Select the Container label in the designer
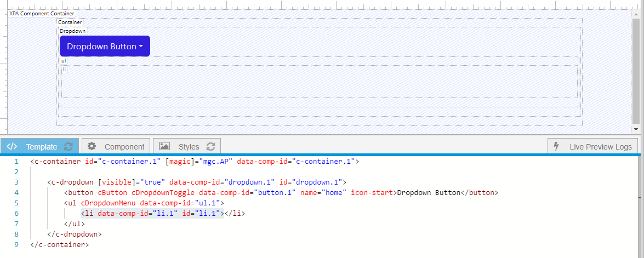This screenshot has height=258, width=644. [70, 22]
